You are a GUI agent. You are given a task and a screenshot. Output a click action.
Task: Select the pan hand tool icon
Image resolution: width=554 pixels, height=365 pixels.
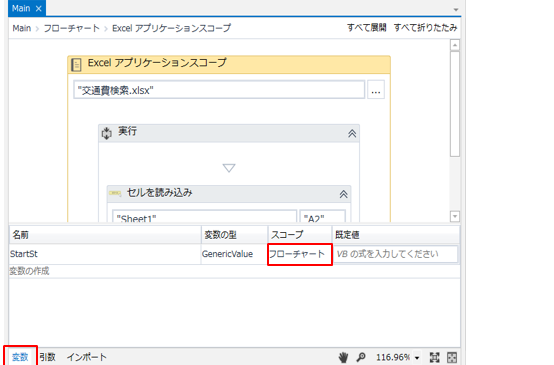pyautogui.click(x=343, y=357)
